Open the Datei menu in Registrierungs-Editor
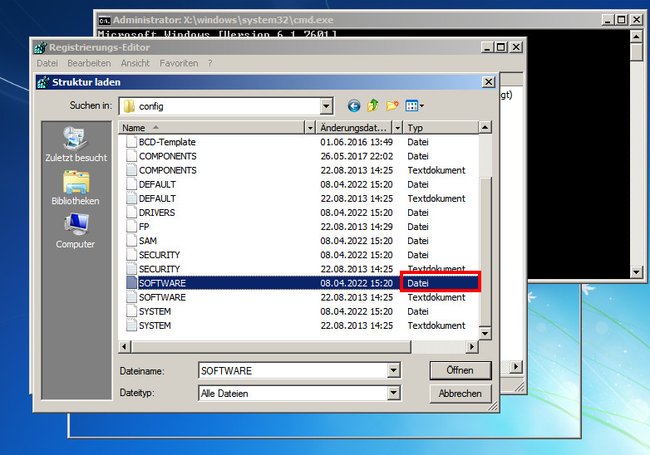The width and height of the screenshot is (650, 455). [47, 63]
